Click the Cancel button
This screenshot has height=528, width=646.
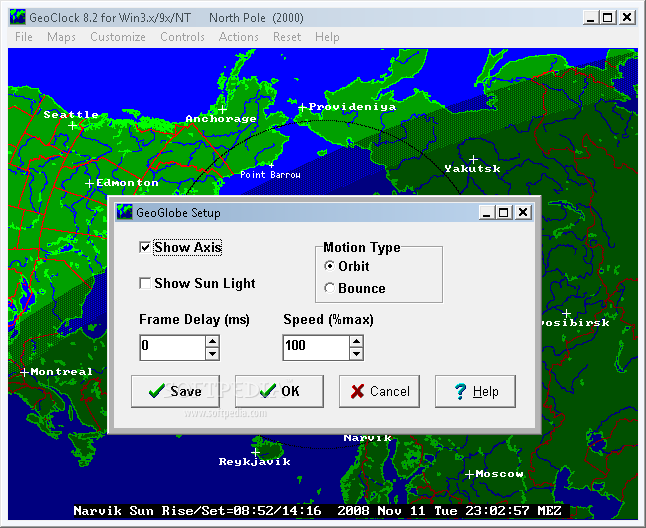tap(379, 391)
